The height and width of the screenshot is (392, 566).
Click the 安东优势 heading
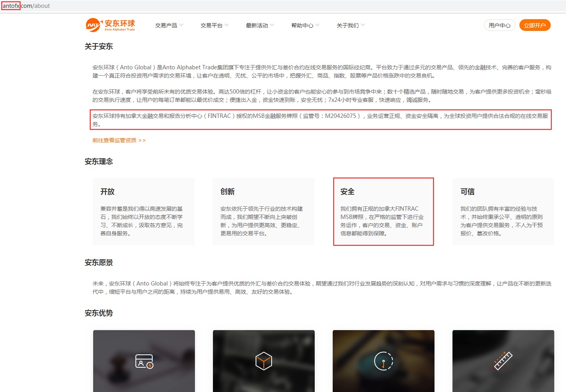99,313
